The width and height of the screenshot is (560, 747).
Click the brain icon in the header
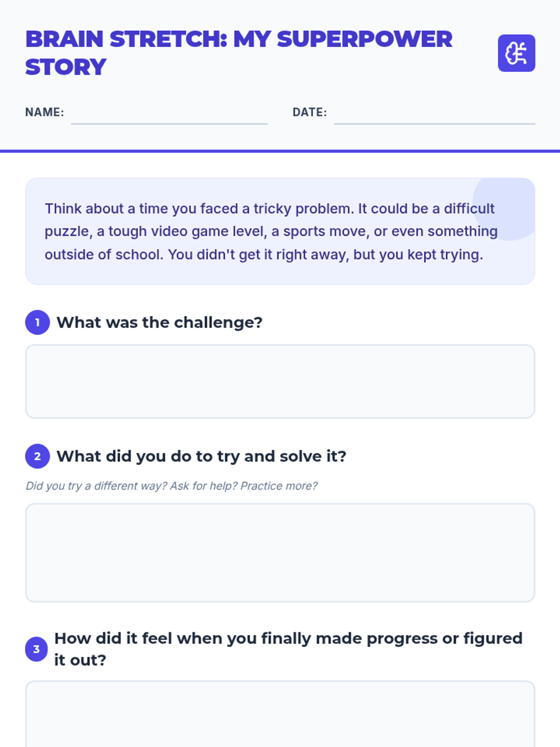click(x=516, y=53)
